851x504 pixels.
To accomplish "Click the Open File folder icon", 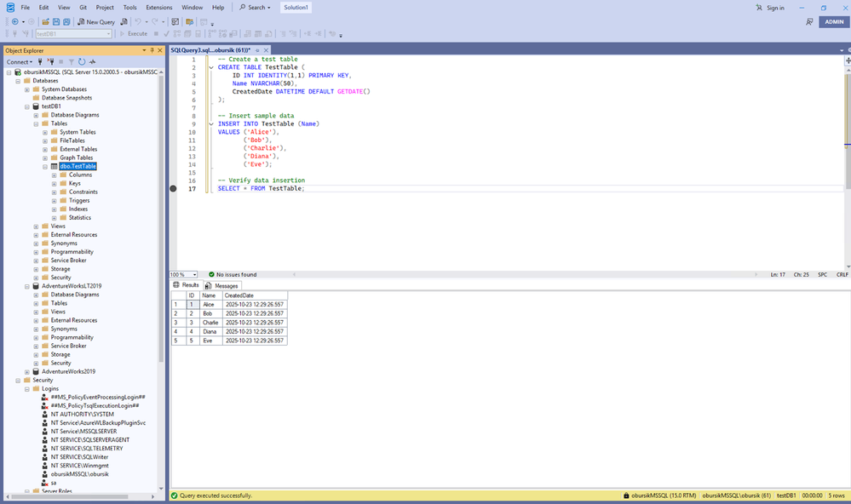I will pos(45,22).
